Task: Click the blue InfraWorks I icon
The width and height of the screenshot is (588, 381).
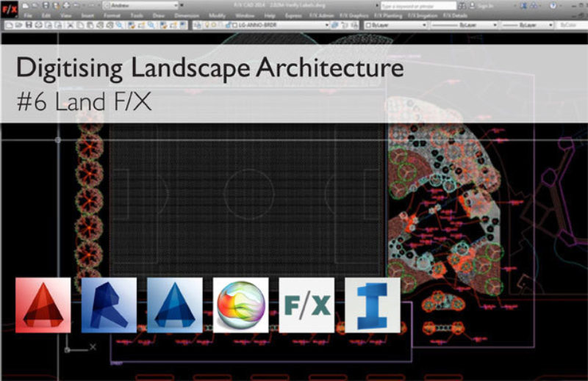Action: coord(373,305)
